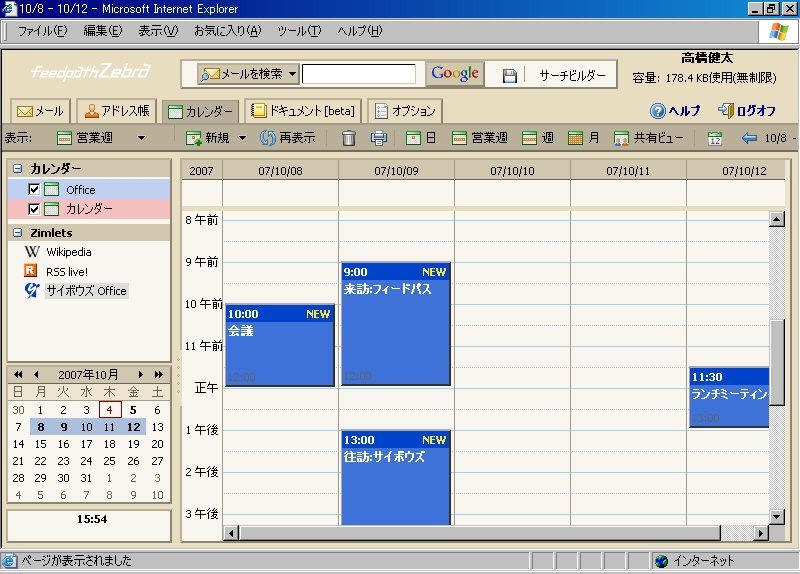
Task: Click the vertical scrollbar thumb in calendar
Action: pyautogui.click(x=777, y=362)
